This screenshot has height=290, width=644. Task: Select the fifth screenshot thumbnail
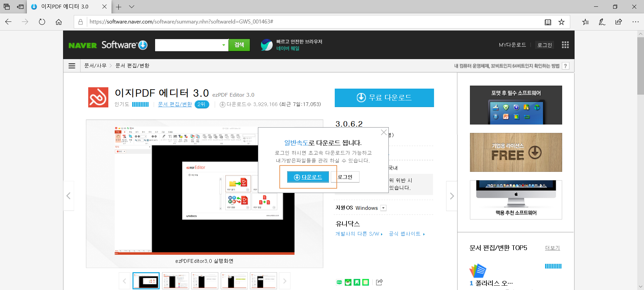pos(263,281)
